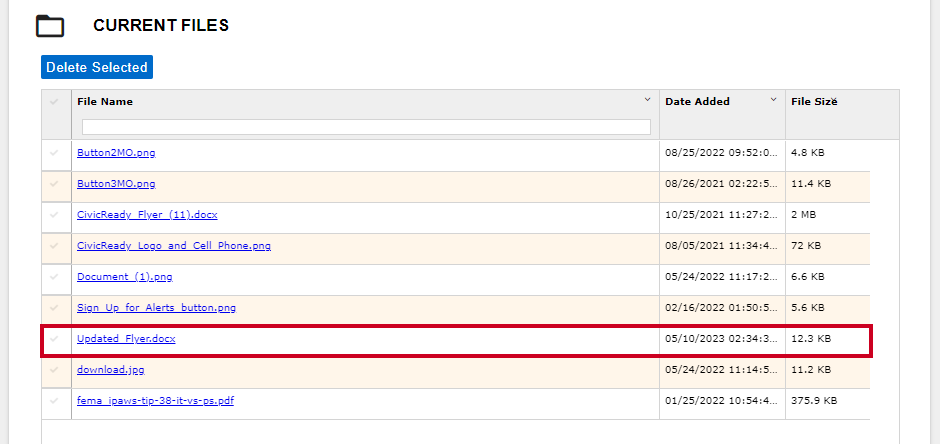Viewport: 940px width, 444px height.
Task: Click the File Name filter text box
Action: (x=366, y=127)
